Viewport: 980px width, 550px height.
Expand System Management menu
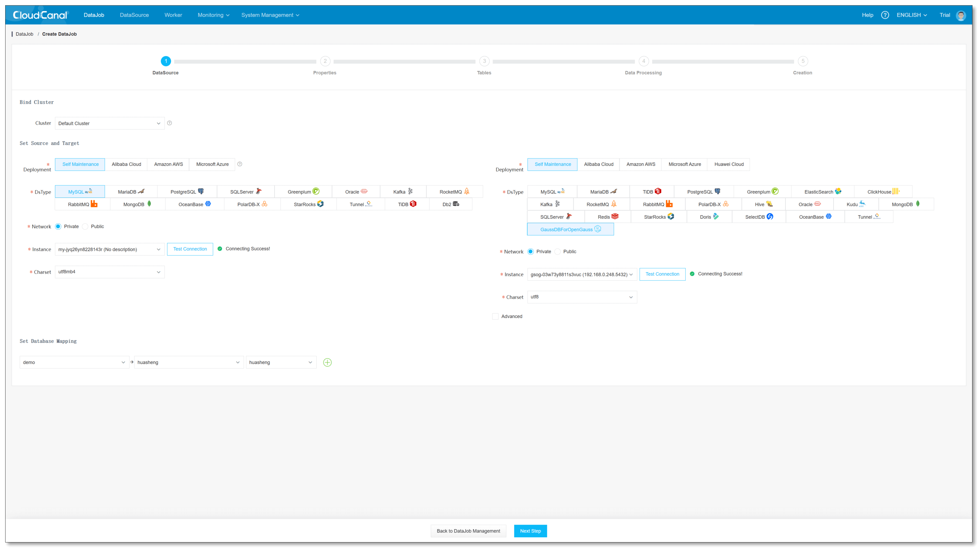click(x=270, y=15)
